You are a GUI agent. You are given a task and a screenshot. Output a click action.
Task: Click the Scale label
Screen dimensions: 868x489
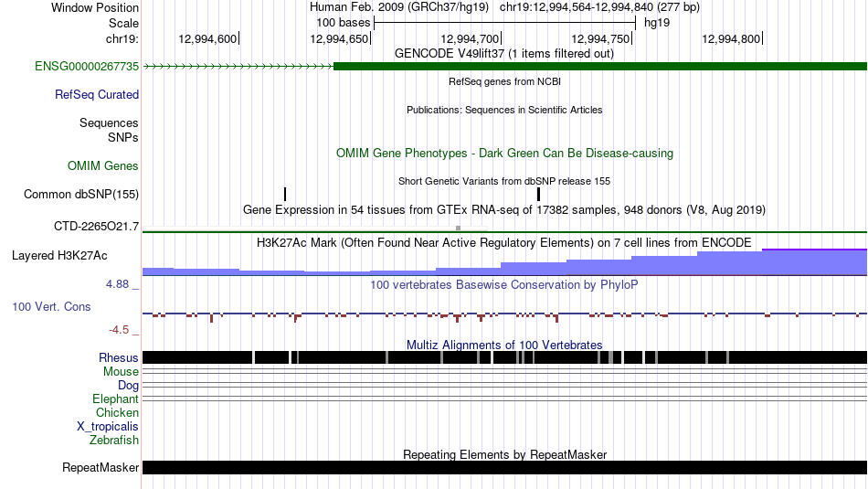point(124,23)
